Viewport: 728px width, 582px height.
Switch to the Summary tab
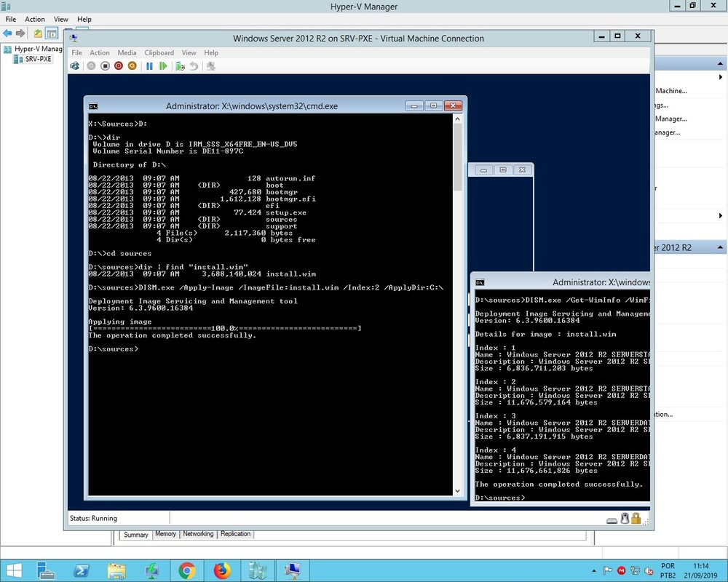[x=135, y=535]
